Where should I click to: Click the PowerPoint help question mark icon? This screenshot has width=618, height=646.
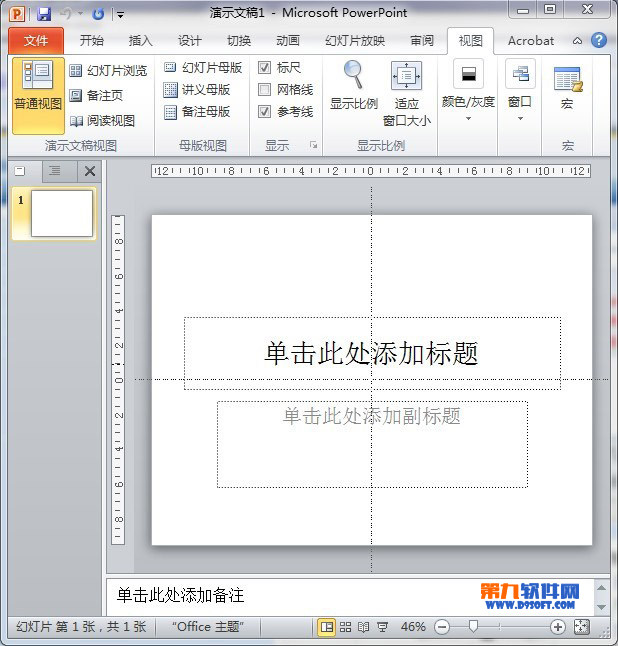(x=599, y=41)
